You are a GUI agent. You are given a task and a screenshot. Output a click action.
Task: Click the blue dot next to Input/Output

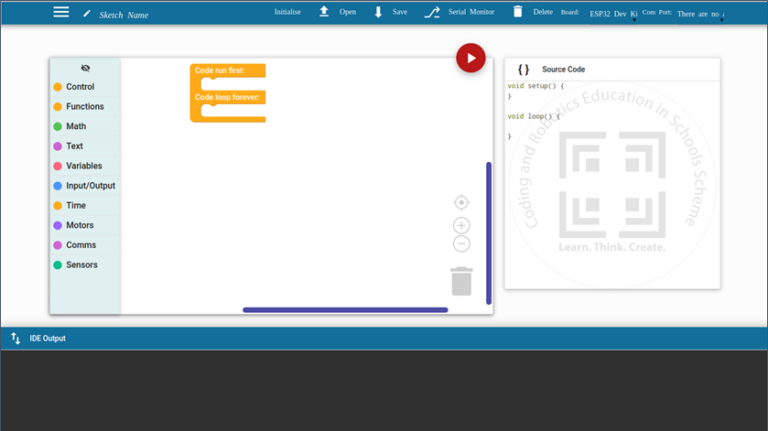pos(58,186)
